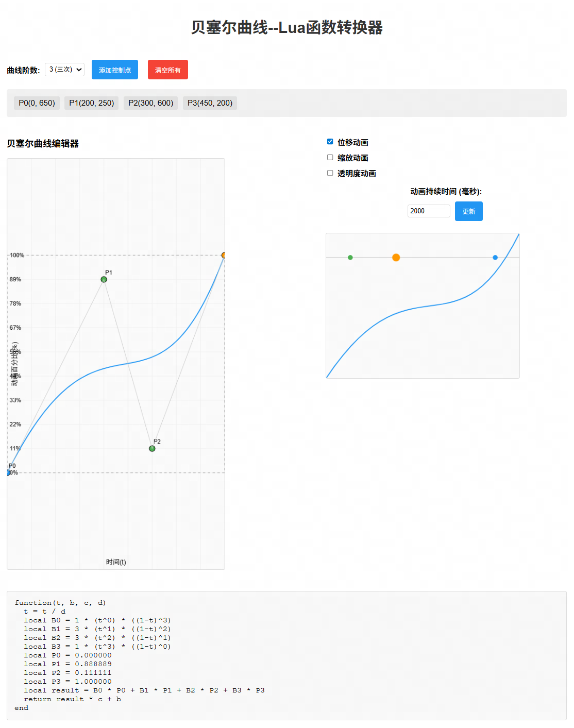The image size is (574, 728).
Task: Click the green dot in animation preview
Action: pos(350,258)
